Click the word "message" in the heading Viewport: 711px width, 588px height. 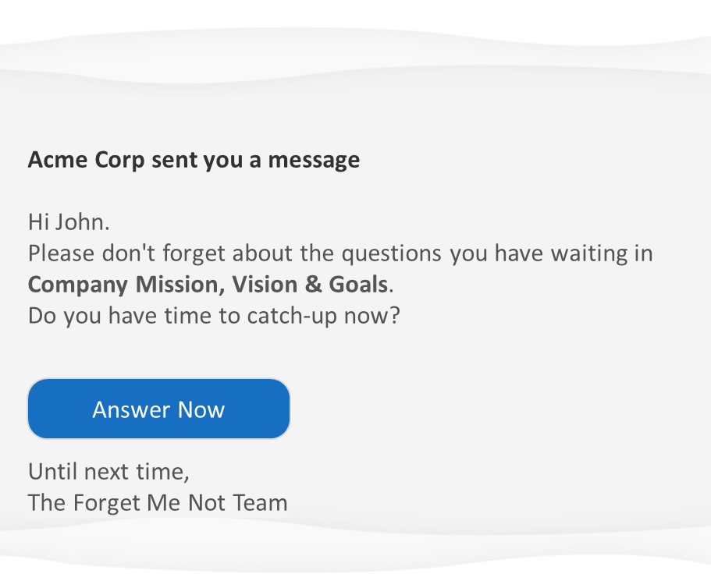(314, 160)
